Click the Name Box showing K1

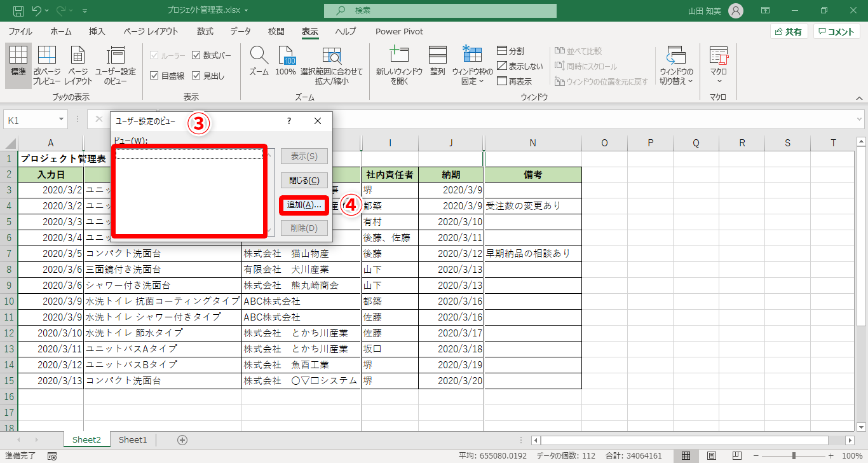click(31, 120)
